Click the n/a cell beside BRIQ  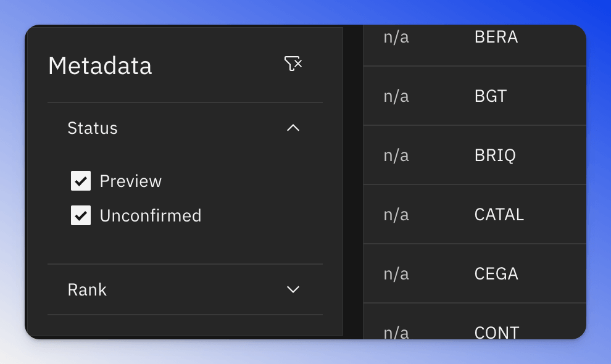point(396,155)
